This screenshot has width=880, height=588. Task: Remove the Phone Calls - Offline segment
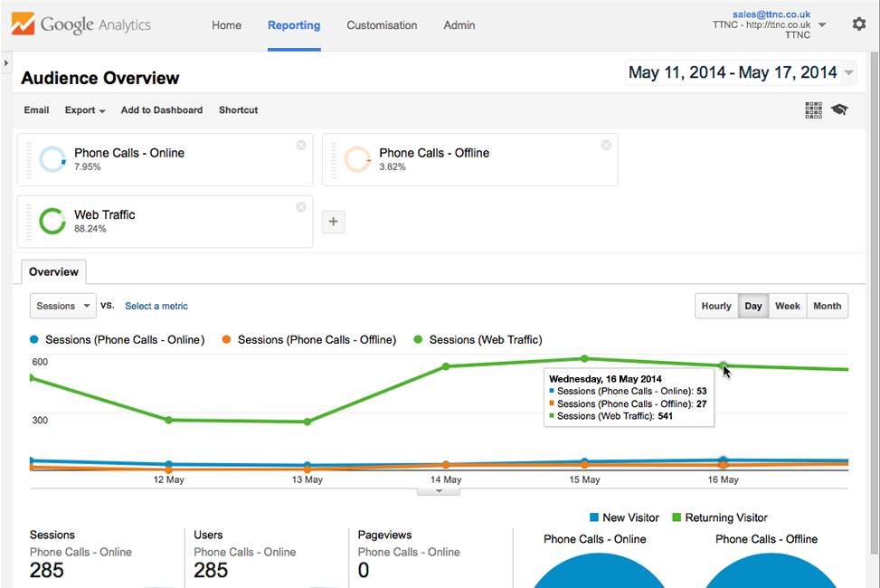(606, 145)
